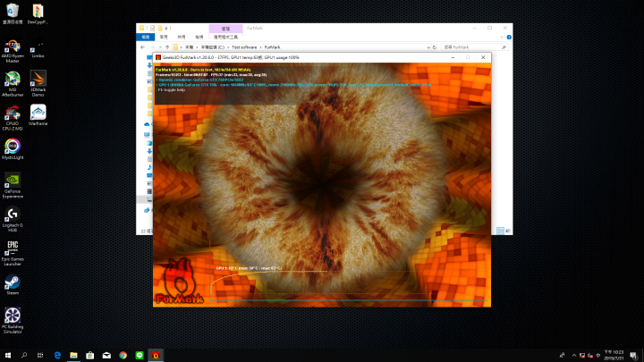644x362 pixels.
Task: Launch AMD Ryzen Master from the desktop
Action: pos(13,51)
